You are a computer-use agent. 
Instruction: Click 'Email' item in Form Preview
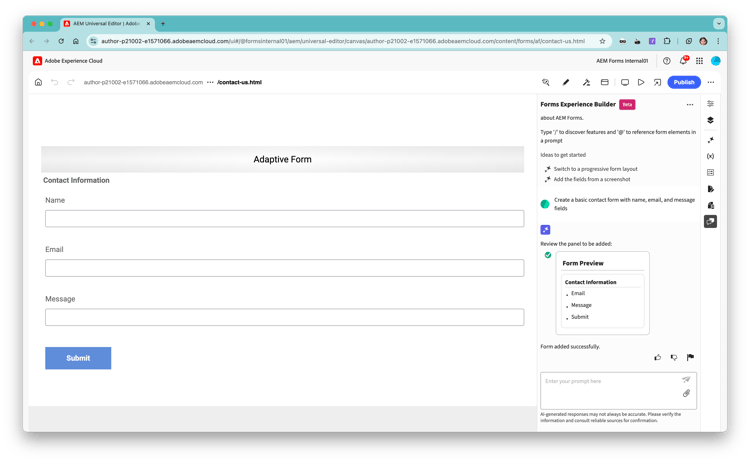(578, 293)
